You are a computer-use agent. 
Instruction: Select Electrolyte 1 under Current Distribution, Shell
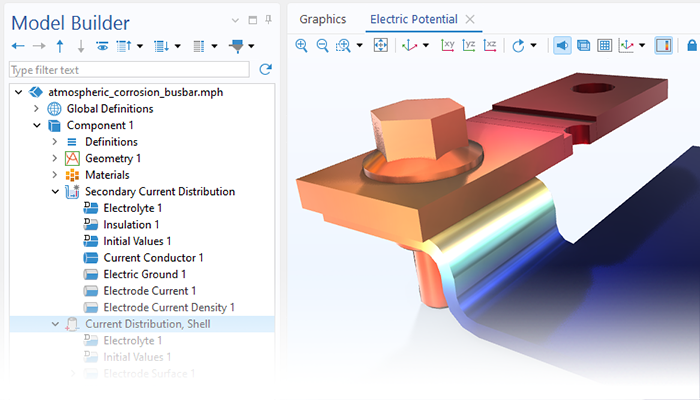click(133, 341)
